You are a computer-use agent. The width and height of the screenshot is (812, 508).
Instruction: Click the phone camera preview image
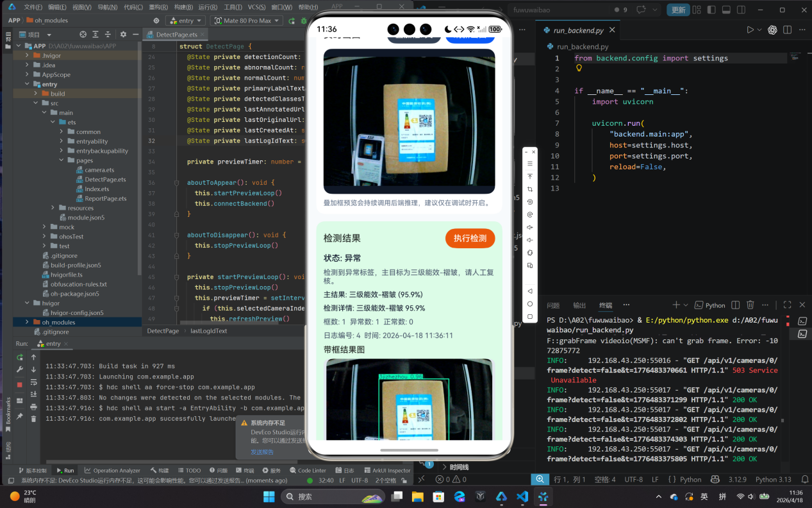[x=409, y=121]
